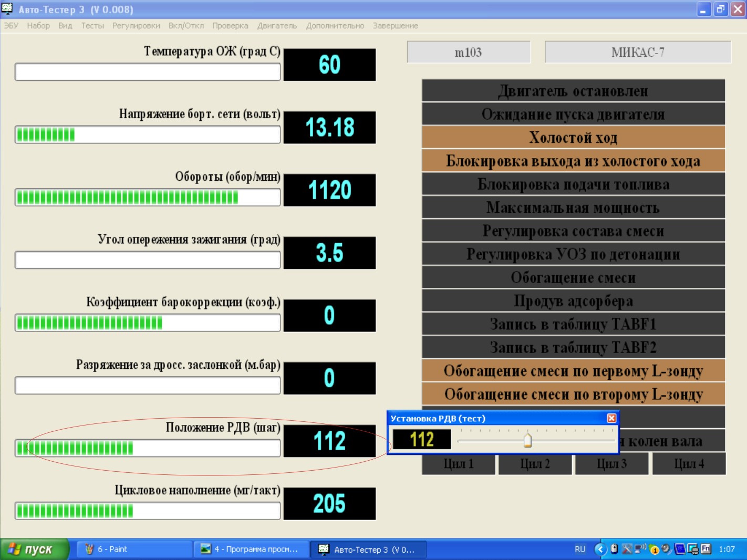Image resolution: width=747 pixels, height=560 pixels.
Task: Click the Fn key tray icon
Action: [706, 549]
